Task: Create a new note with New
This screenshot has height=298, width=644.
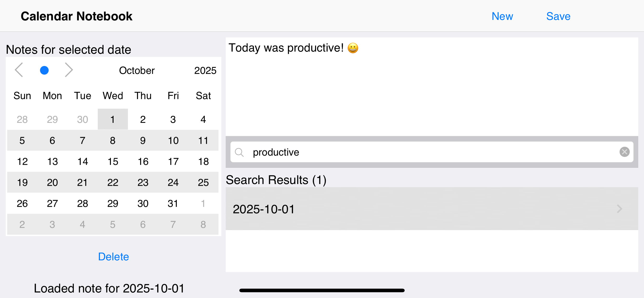Action: coord(502,16)
